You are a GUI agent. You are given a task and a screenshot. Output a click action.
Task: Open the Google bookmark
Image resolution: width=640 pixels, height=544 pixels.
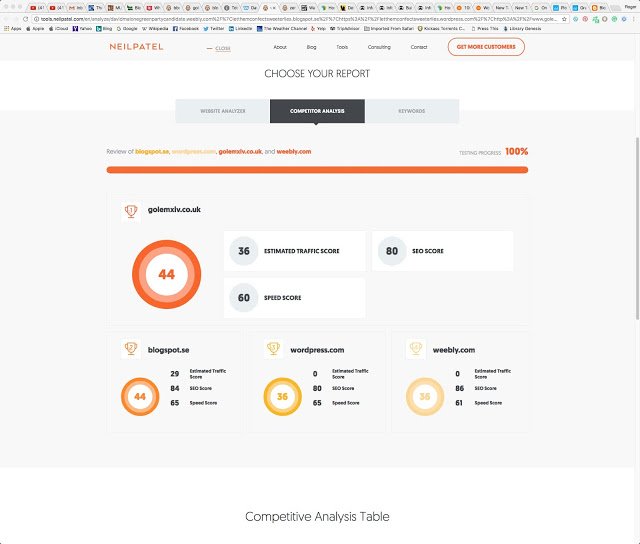(x=127, y=29)
